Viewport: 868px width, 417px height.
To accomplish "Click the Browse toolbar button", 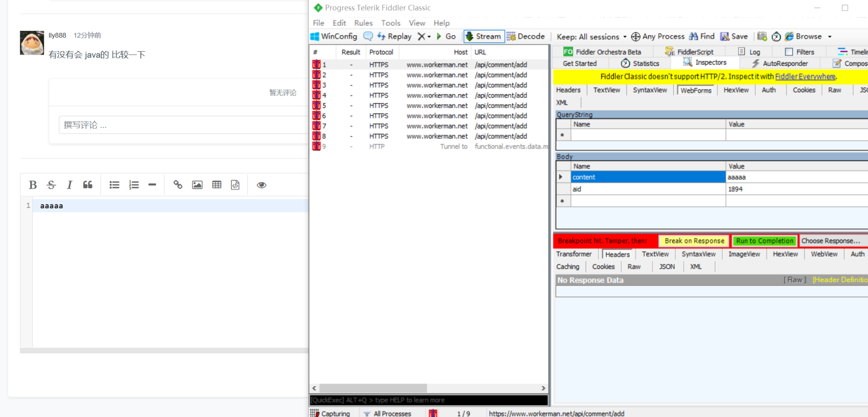I will [x=803, y=36].
